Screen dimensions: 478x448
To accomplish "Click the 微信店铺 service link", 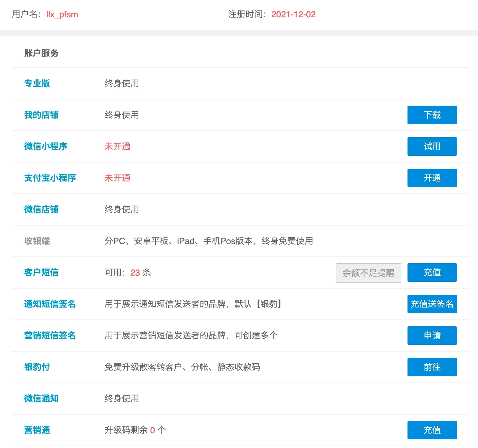I will (41, 209).
